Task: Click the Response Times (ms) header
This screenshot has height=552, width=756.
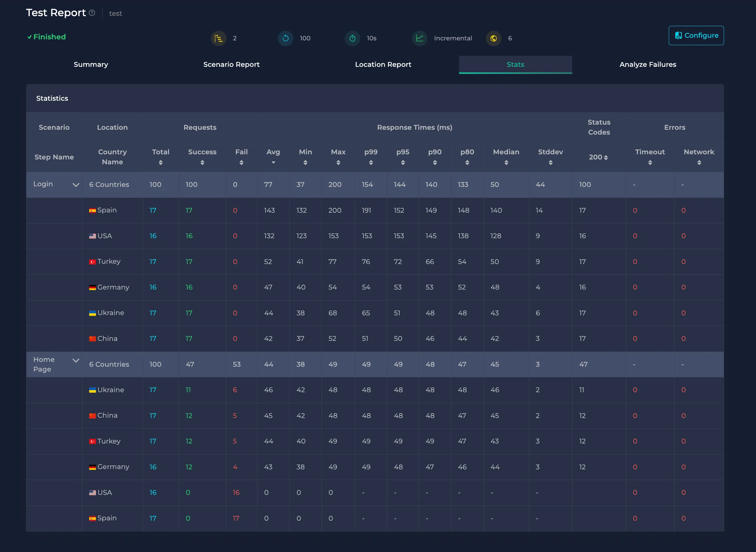Action: tap(415, 127)
